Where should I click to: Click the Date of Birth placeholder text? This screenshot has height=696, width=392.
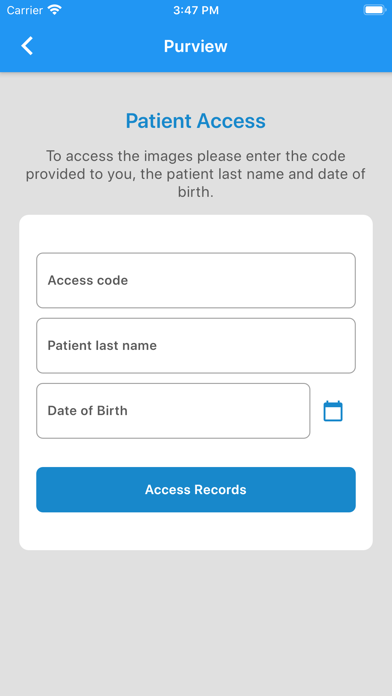[x=87, y=411]
